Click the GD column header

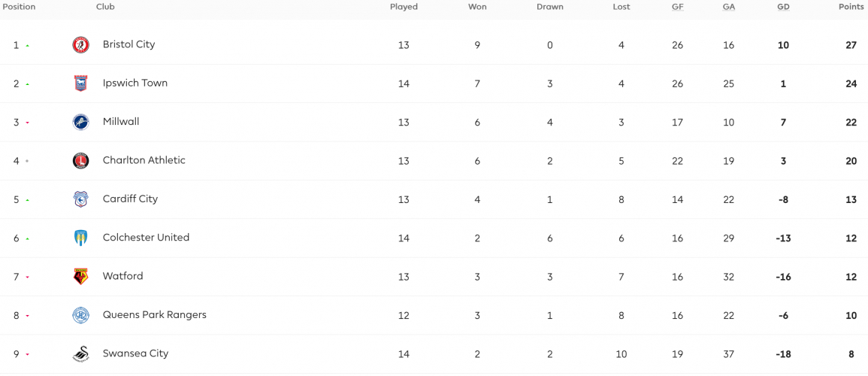point(783,8)
